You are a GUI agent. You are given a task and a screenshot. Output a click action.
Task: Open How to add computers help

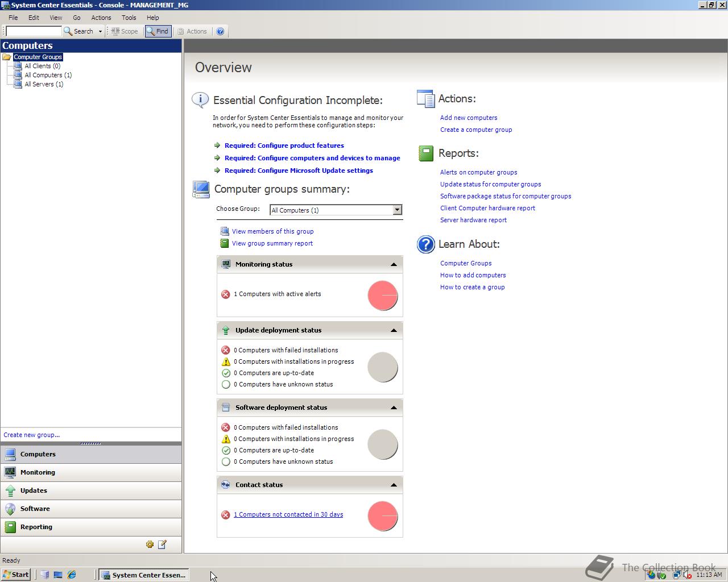[x=473, y=275]
